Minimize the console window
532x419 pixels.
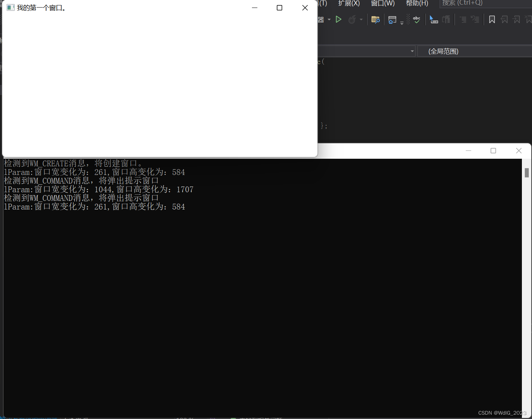[468, 150]
